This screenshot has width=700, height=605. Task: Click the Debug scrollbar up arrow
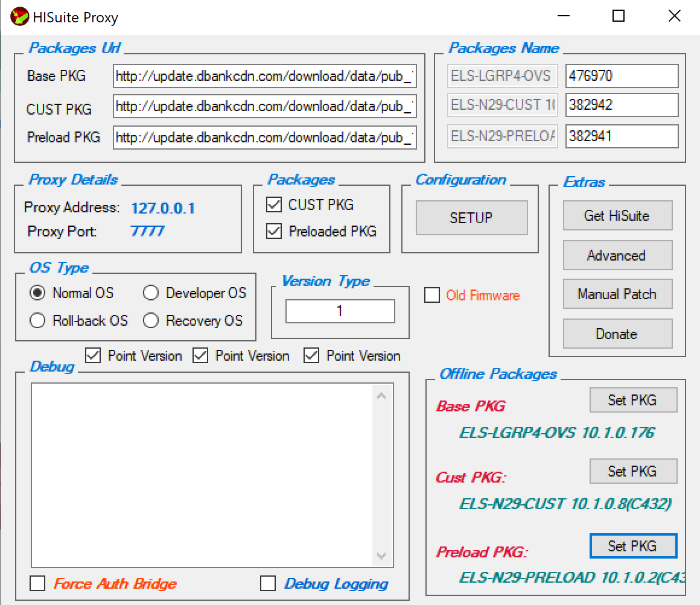[x=381, y=396]
